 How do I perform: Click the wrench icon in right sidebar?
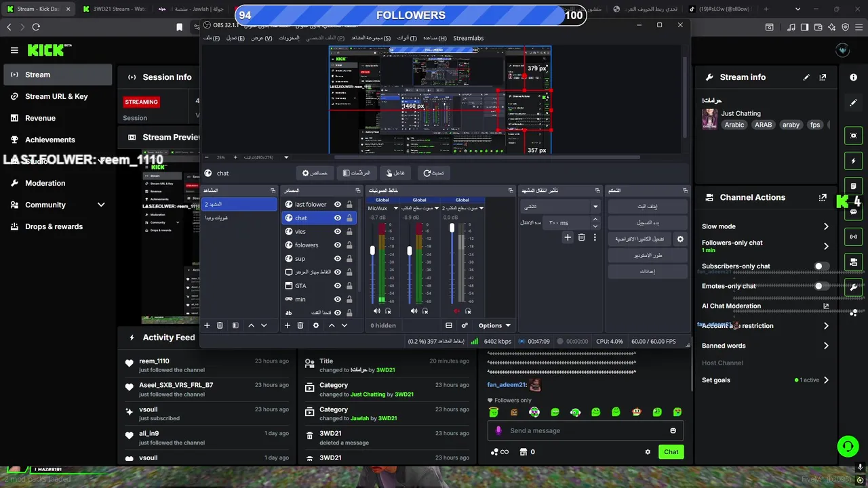click(854, 287)
